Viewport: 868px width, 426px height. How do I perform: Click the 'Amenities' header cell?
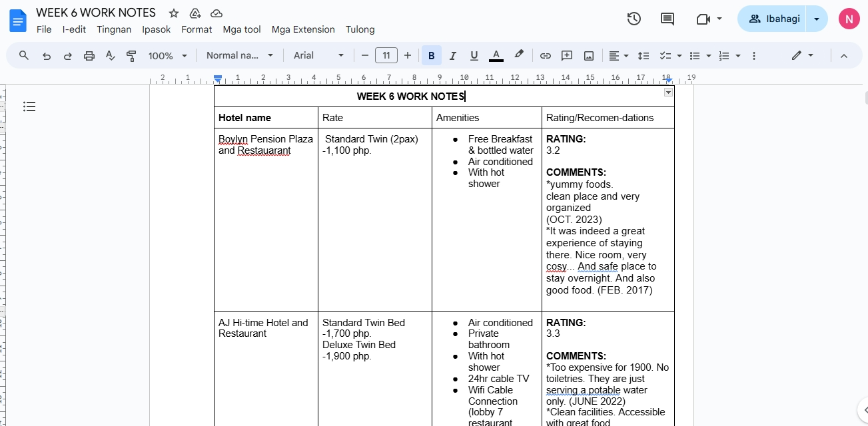pos(487,118)
